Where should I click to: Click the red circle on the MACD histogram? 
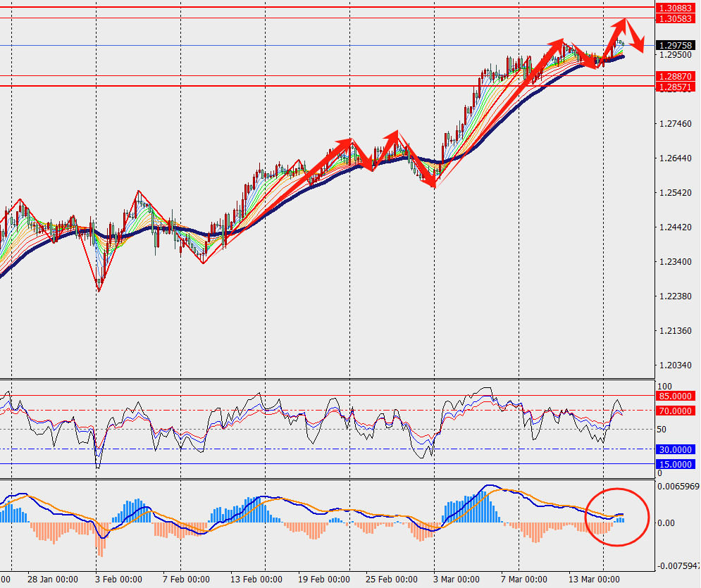point(616,516)
